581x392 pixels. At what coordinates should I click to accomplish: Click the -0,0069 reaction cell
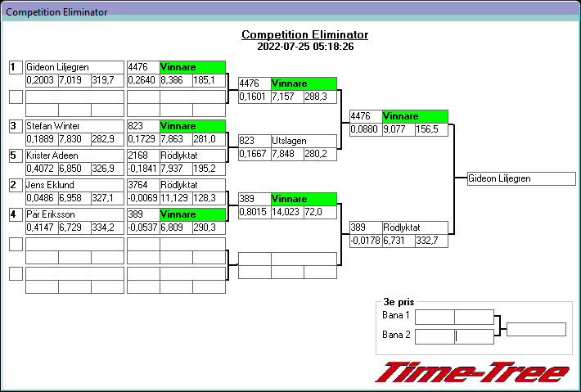[x=143, y=198]
